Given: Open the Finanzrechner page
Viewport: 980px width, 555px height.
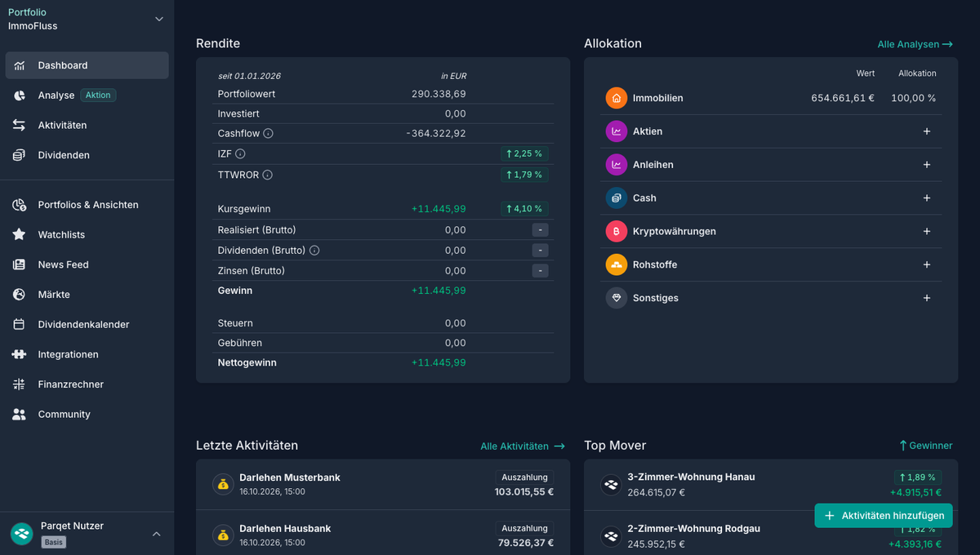Looking at the screenshot, I should 87,384.
